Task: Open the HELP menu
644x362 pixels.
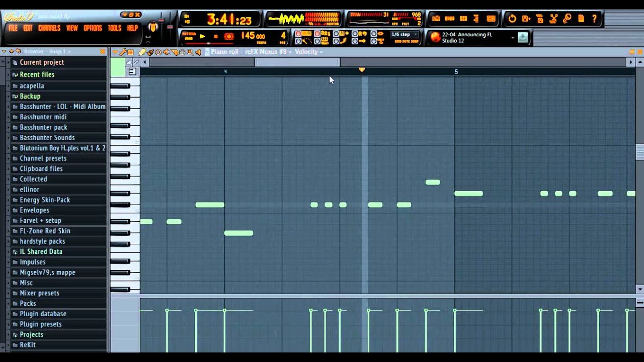Action: click(132, 28)
